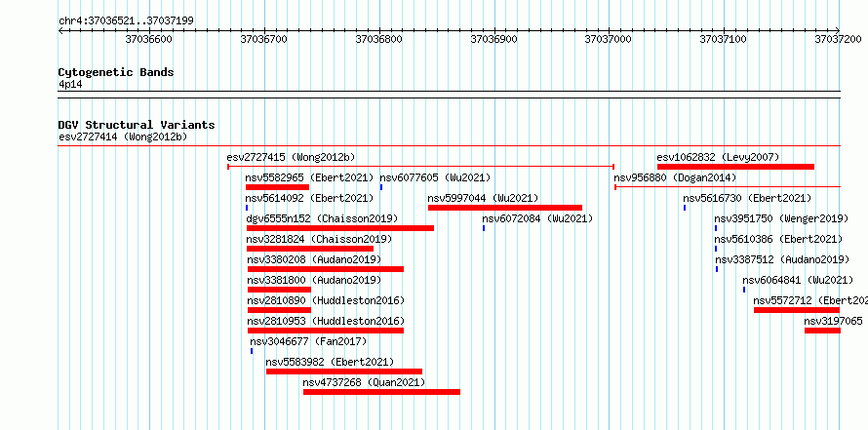This screenshot has width=868, height=430.
Task: Click the blue marker under nsv3951750 (Wenger2019)
Action: pyautogui.click(x=715, y=228)
